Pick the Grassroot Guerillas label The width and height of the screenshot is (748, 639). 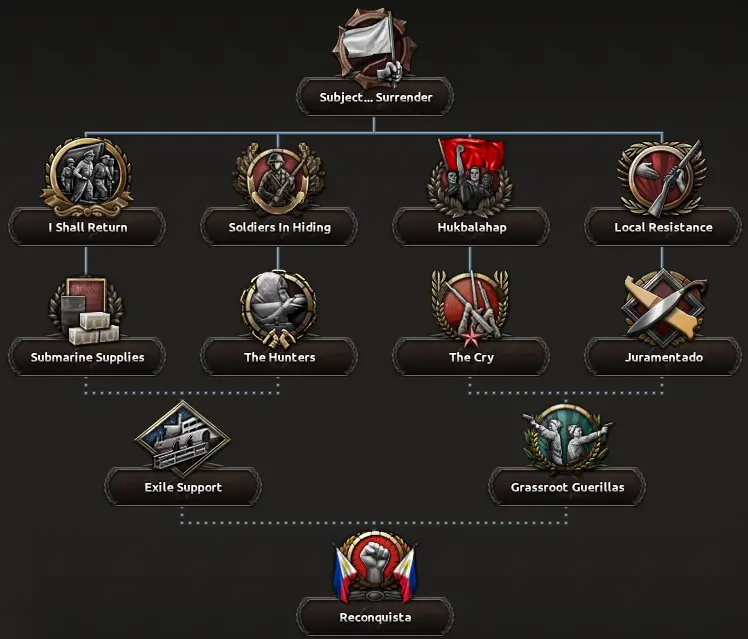pyautogui.click(x=567, y=487)
